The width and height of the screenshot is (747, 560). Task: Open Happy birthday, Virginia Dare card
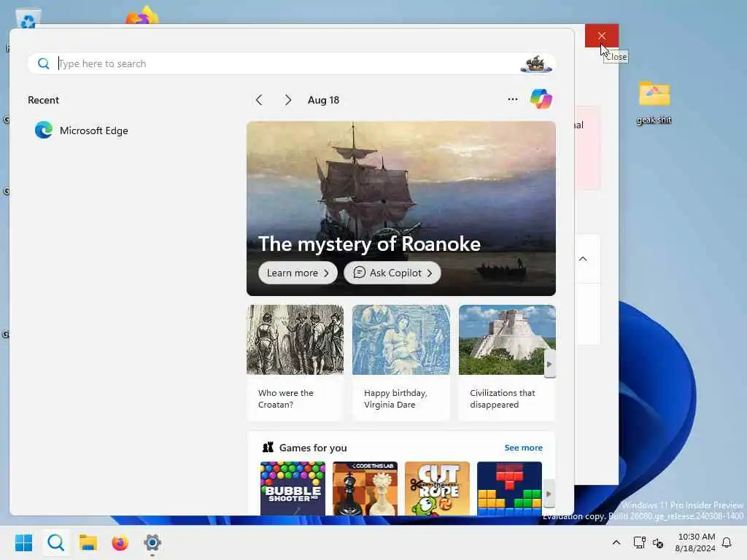[401, 363]
